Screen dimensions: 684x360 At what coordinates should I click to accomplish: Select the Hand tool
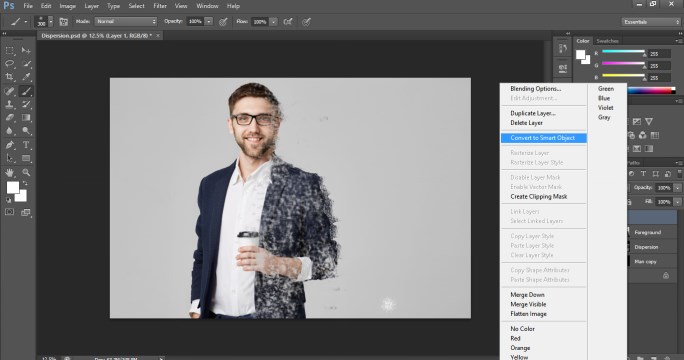point(10,173)
